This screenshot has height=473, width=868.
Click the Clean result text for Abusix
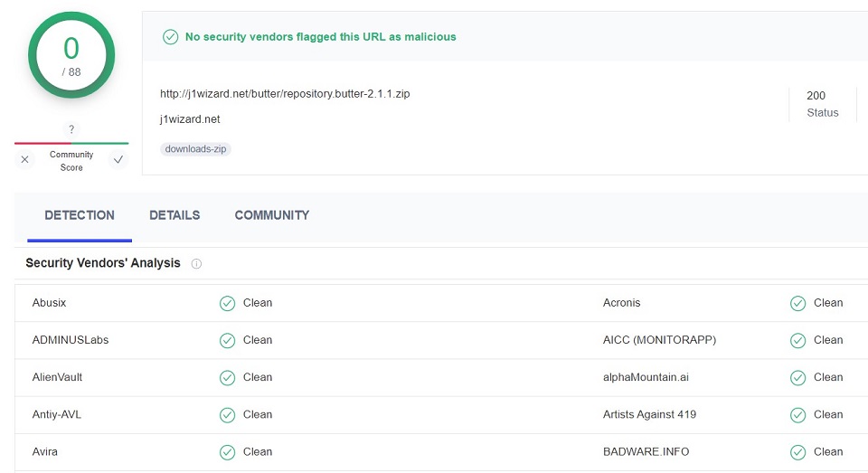coord(258,303)
